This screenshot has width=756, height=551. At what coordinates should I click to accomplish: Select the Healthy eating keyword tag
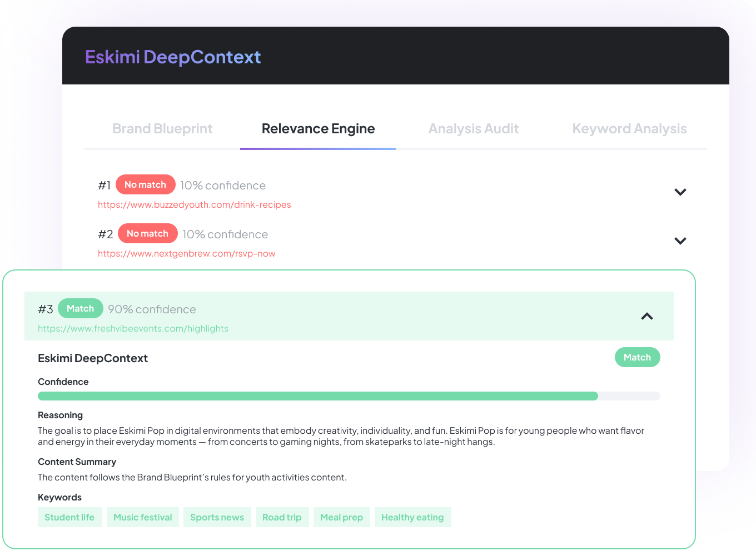coord(413,517)
